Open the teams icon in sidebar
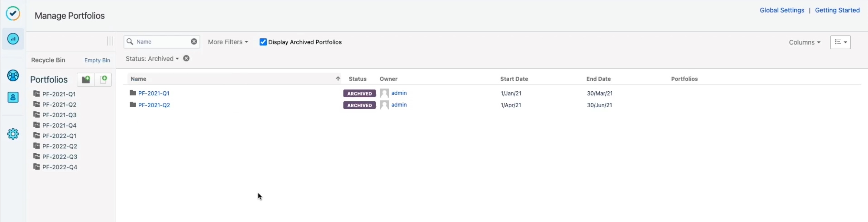This screenshot has height=222, width=868. tap(13, 75)
